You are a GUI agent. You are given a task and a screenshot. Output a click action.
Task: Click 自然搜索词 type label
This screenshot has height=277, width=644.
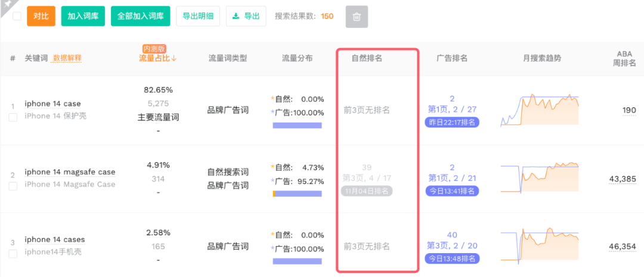point(228,172)
